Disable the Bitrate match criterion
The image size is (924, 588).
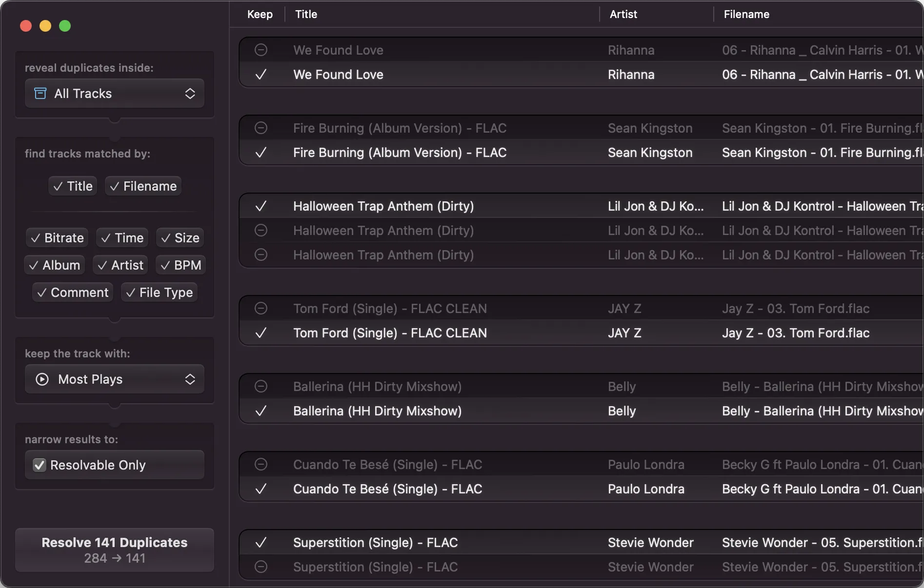tap(57, 238)
